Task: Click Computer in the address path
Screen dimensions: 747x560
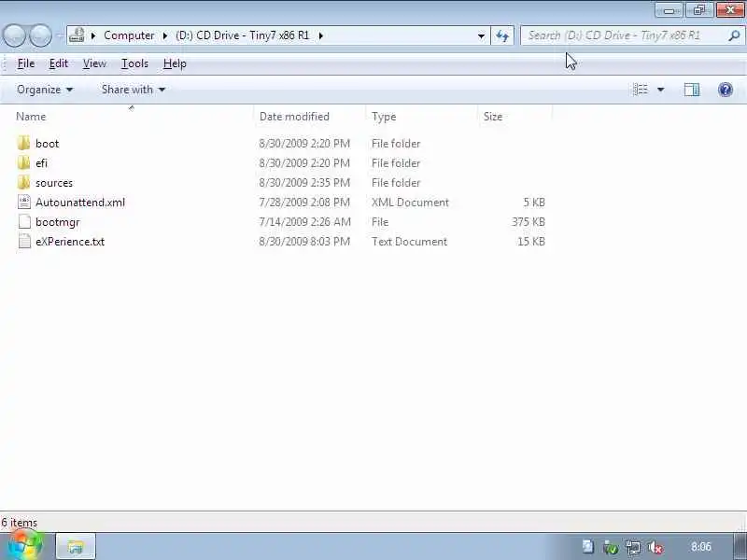Action: (129, 35)
